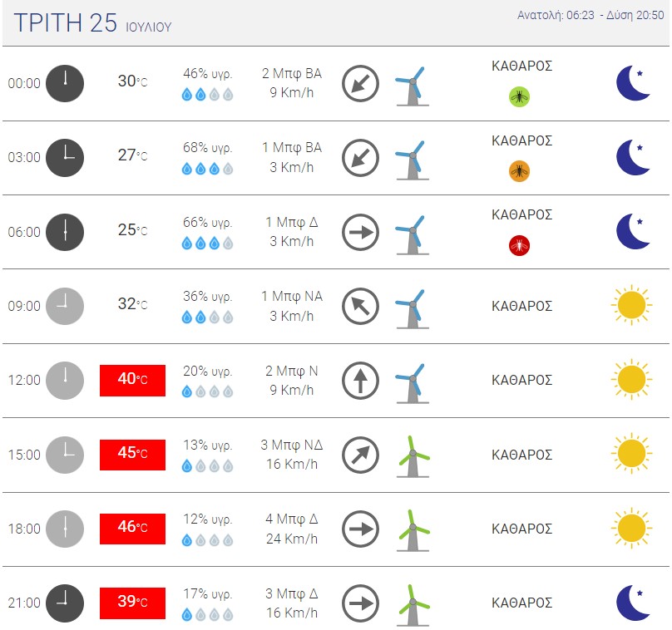Click the ΚΑΘΑΡΟΣ label at 09:00
This screenshot has height=630, width=672.
click(521, 306)
